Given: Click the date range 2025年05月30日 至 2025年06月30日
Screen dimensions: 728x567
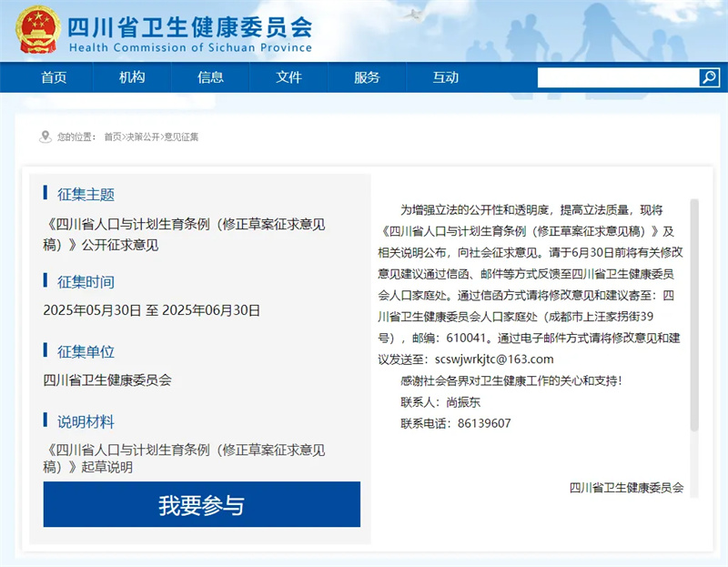Looking at the screenshot, I should click(151, 310).
